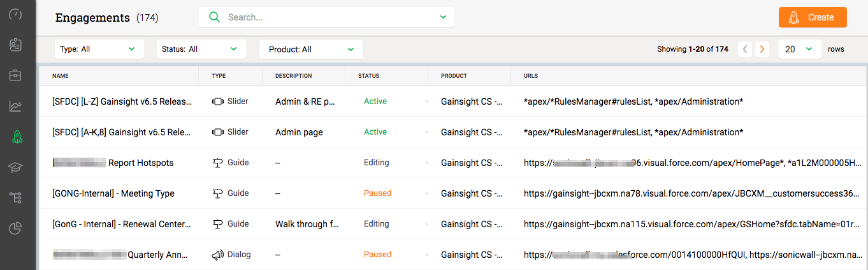Click Paused status of Meeting Type row
Image resolution: width=868 pixels, height=270 pixels.
click(x=377, y=193)
